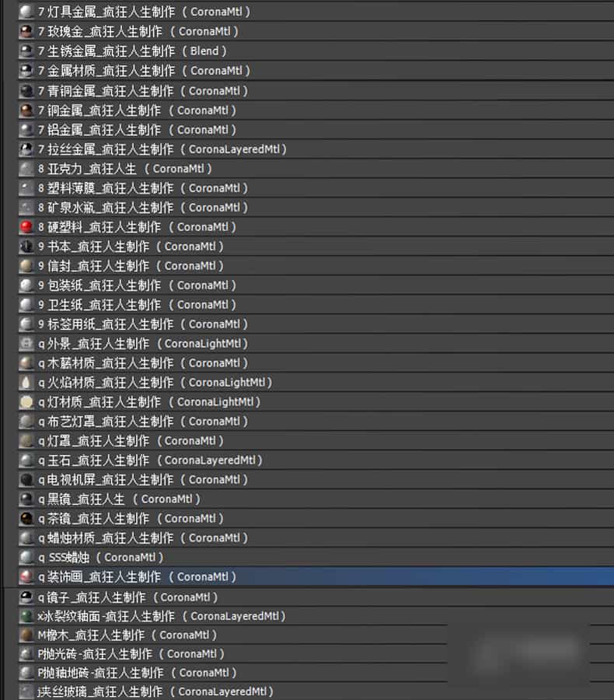Click the copper 铜金属 material sphere icon
This screenshot has width=614, height=700.
pyautogui.click(x=26, y=110)
